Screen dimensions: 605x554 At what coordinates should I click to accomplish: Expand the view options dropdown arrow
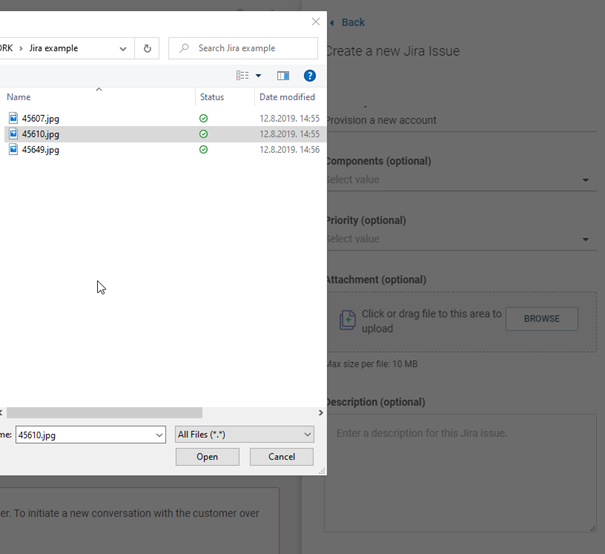(x=259, y=75)
